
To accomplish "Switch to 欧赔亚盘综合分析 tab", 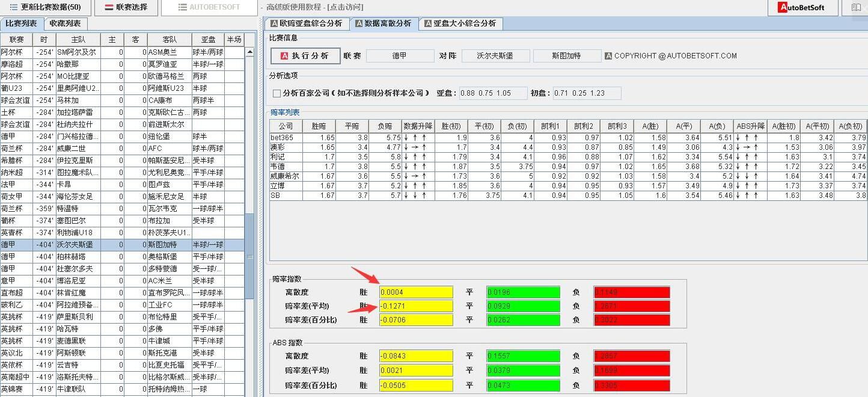I will pos(306,23).
